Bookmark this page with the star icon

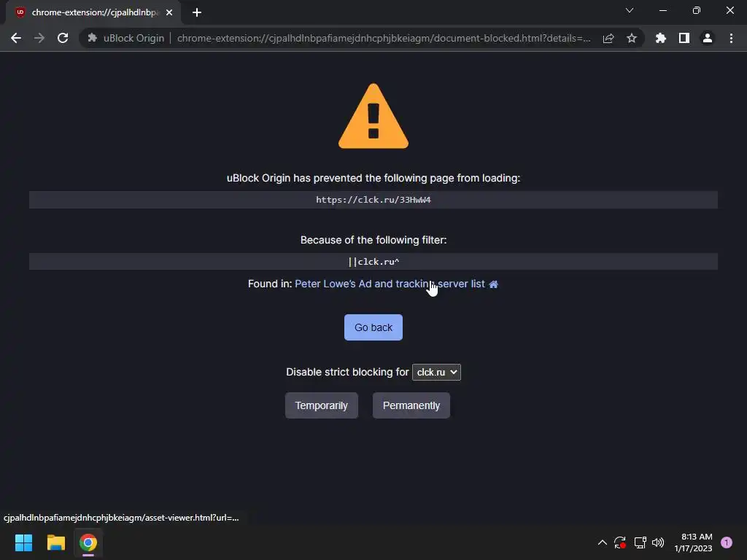[632, 38]
